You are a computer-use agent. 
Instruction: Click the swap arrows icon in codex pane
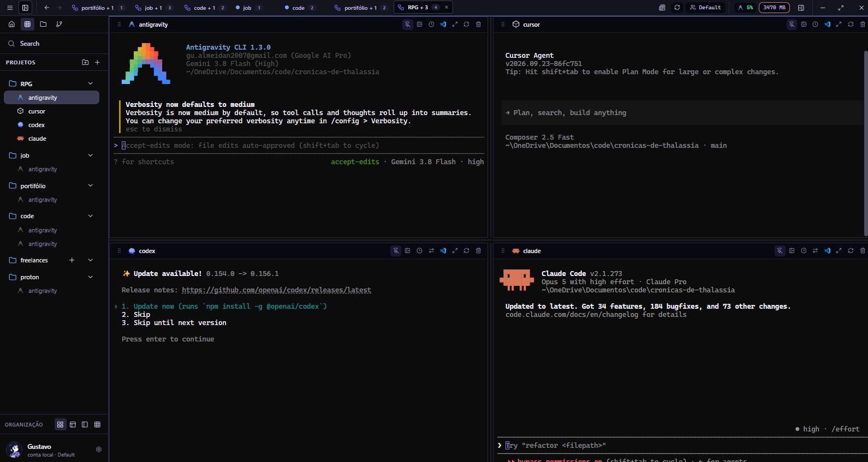pos(431,251)
